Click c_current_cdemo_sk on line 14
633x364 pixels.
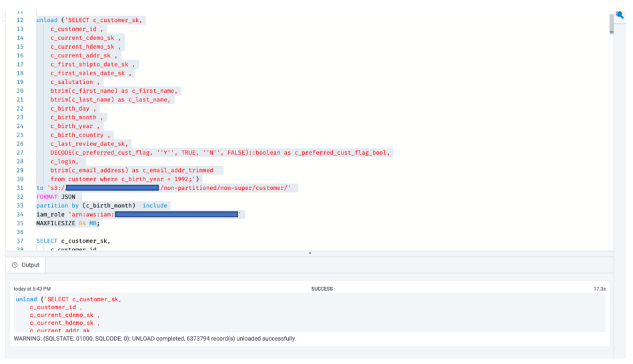click(82, 38)
